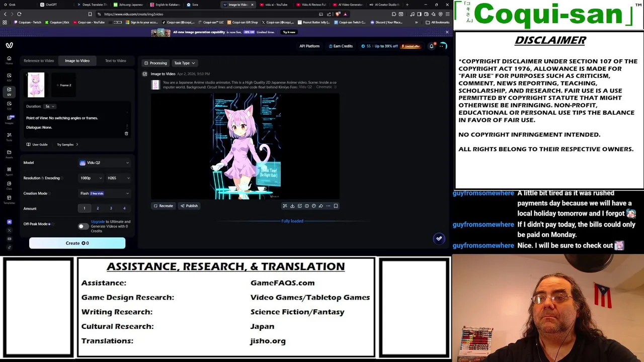
Task: Select amount 2
Action: (x=98, y=208)
